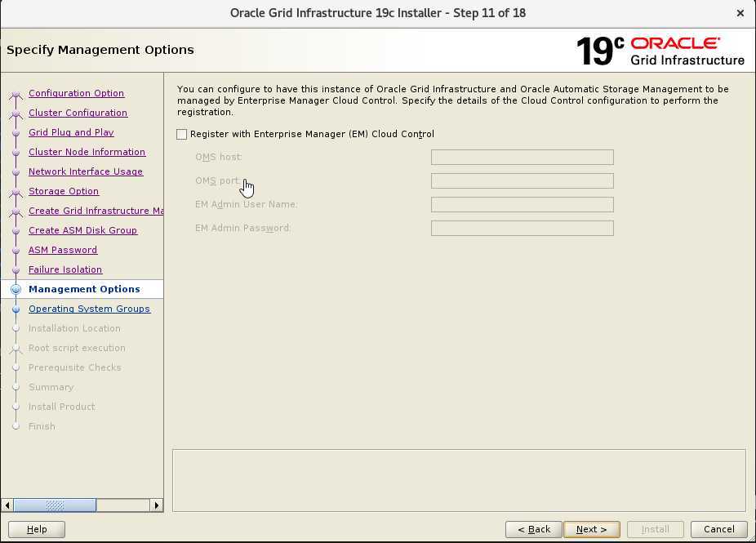Click the Network Interface Usage step bullet
The width and height of the screenshot is (756, 543).
[x=16, y=172]
